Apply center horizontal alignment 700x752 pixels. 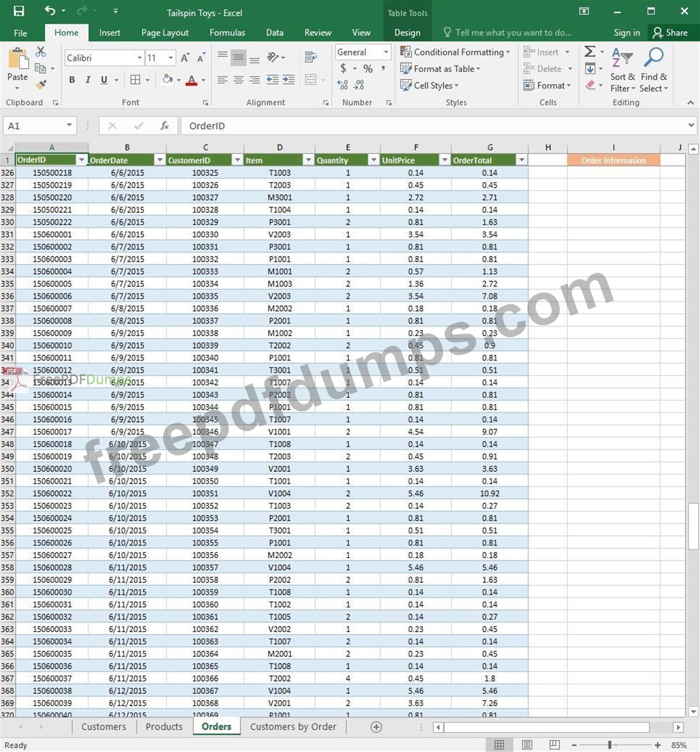[238, 80]
